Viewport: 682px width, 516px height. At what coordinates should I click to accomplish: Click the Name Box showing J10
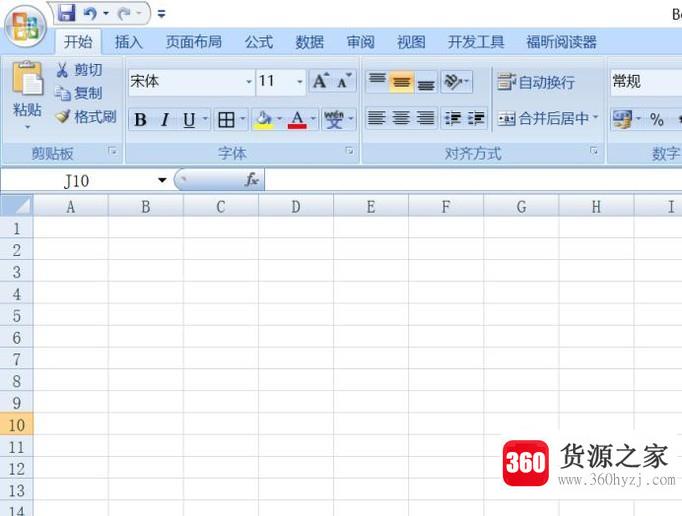(77, 181)
